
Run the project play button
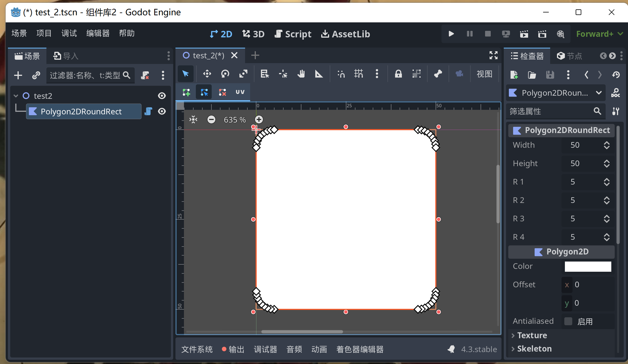[451, 34]
